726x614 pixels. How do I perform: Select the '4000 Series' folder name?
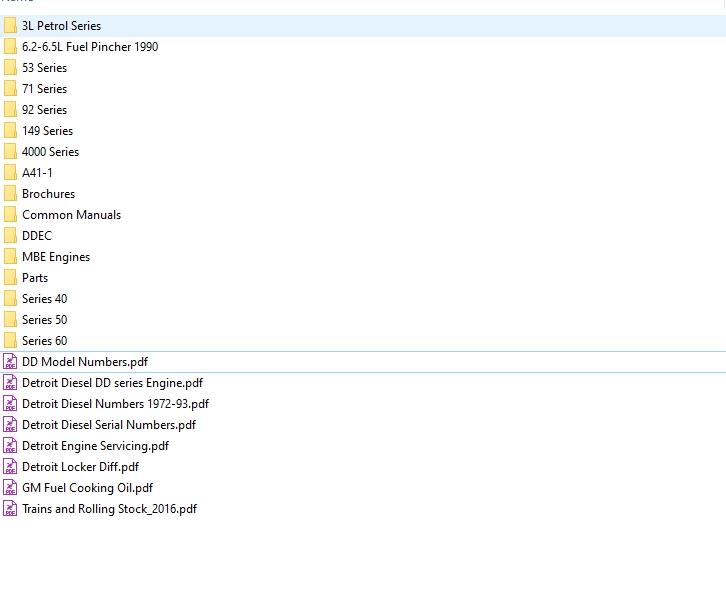tap(50, 152)
